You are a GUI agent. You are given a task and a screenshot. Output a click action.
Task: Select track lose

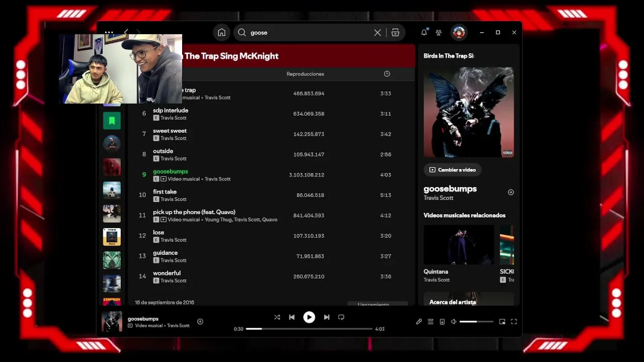coord(272,236)
